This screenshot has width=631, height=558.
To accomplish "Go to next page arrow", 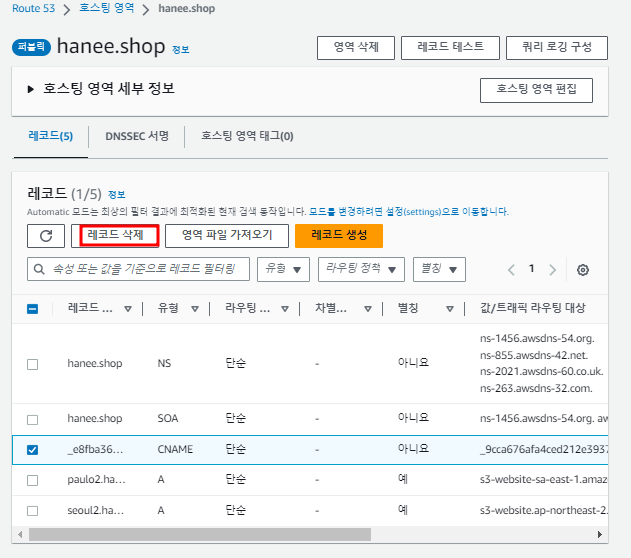I will click(553, 270).
